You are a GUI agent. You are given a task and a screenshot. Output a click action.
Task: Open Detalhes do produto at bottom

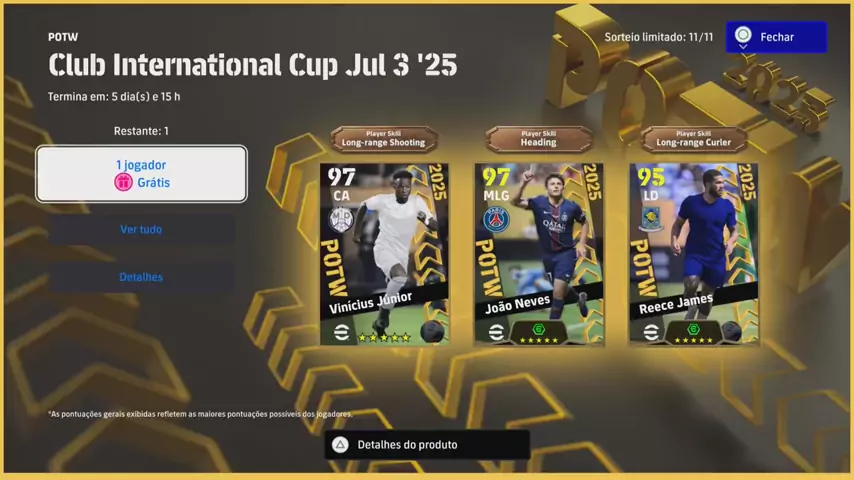pos(428,445)
